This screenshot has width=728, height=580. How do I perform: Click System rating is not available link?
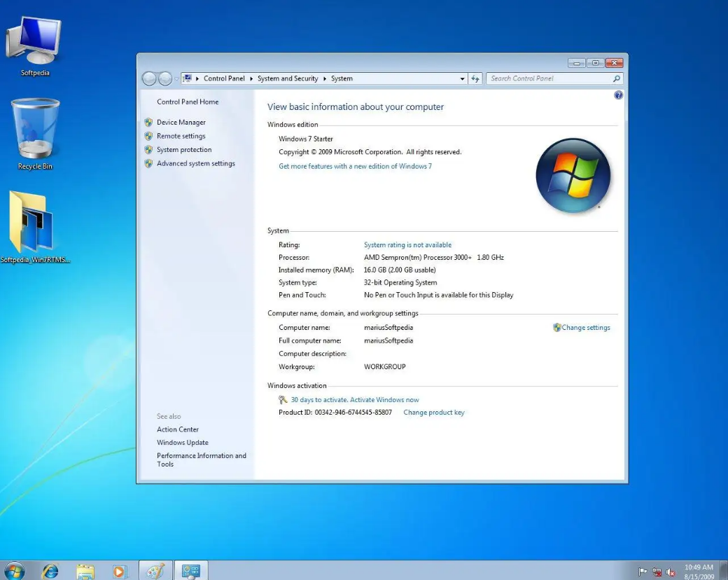tap(407, 245)
